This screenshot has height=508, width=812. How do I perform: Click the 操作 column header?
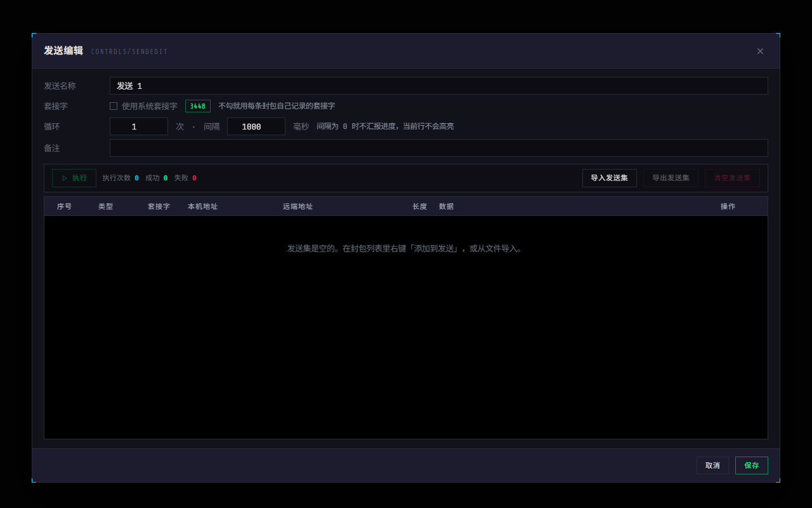[728, 206]
